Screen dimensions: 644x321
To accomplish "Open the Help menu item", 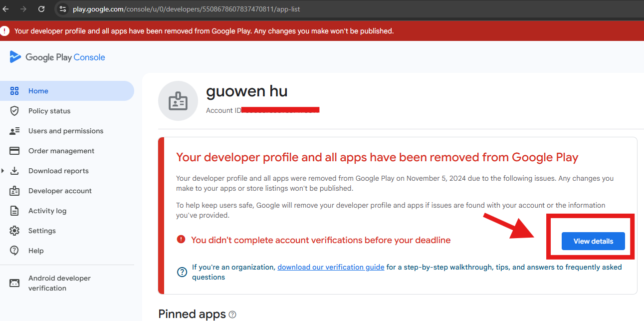I will click(x=36, y=251).
